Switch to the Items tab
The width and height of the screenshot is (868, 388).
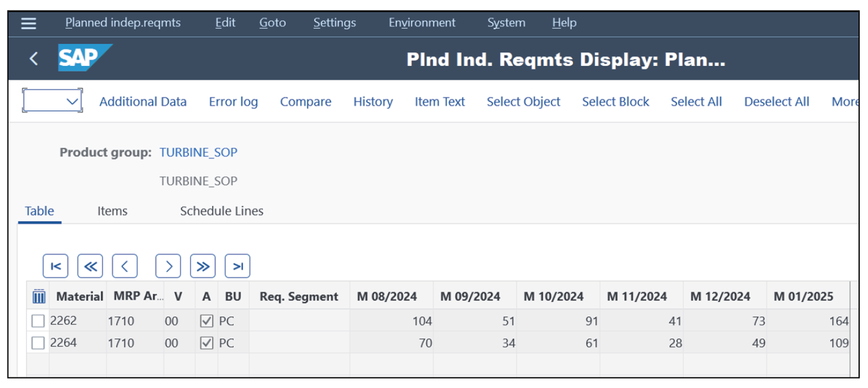pos(112,211)
